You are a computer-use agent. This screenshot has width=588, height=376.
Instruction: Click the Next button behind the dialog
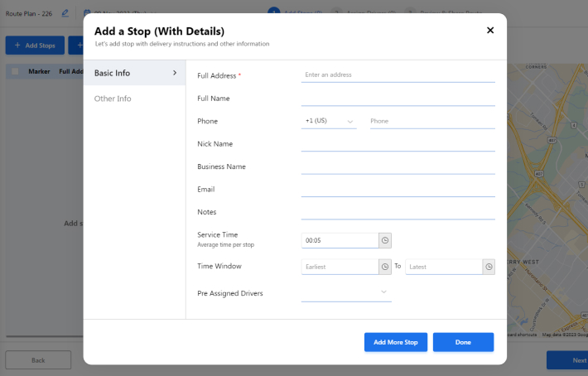567,360
